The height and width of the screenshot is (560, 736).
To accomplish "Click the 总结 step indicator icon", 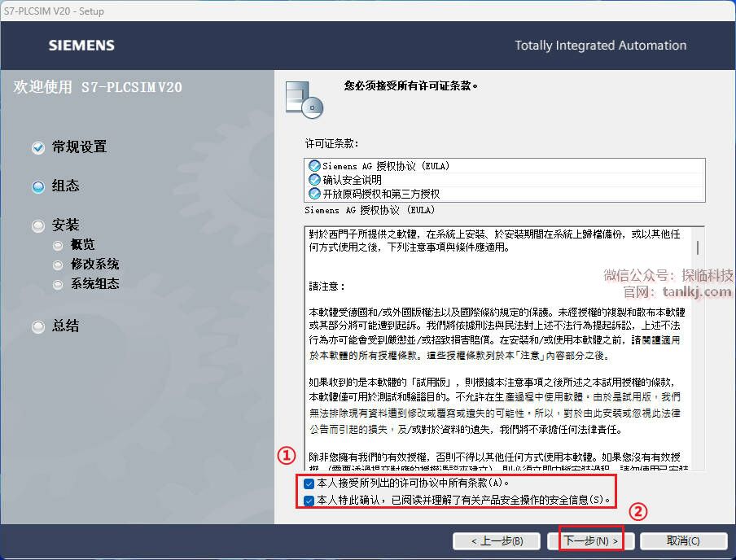I will click(38, 326).
